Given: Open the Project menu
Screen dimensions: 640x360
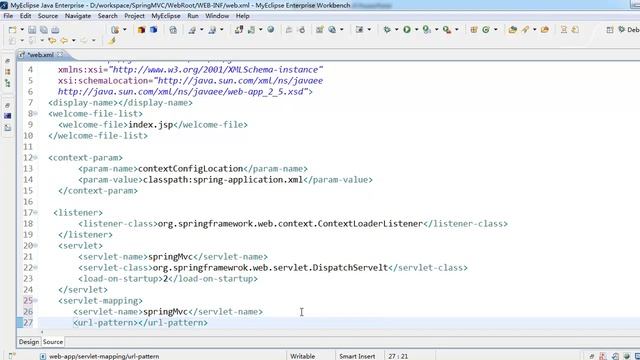Looking at the screenshot, I should [x=134, y=16].
